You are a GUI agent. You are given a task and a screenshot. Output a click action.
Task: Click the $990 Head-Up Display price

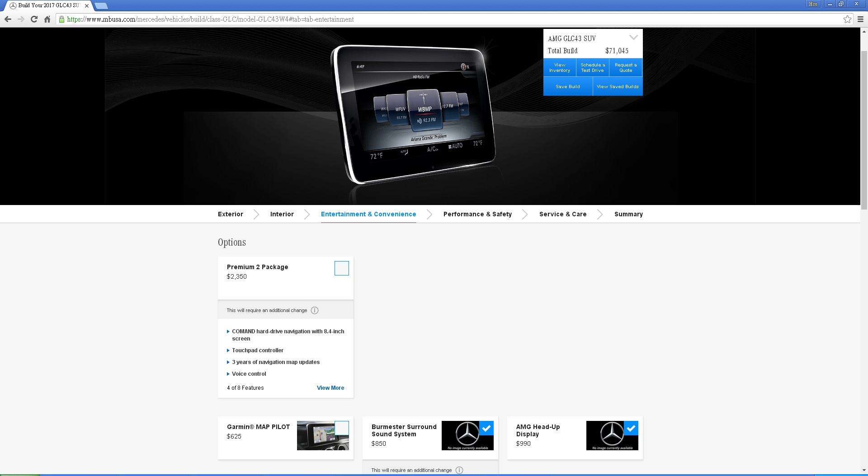tap(524, 443)
